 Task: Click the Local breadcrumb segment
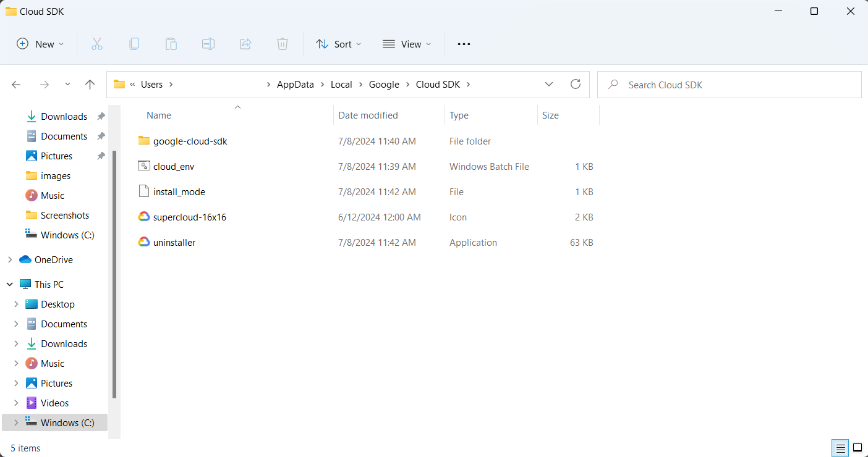[x=341, y=85]
